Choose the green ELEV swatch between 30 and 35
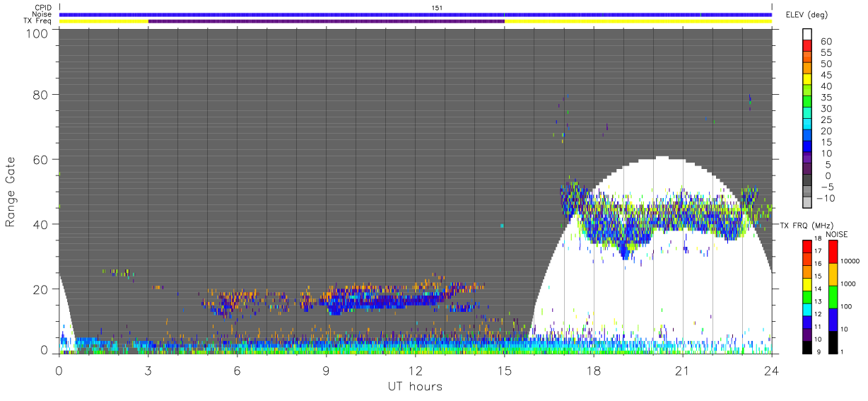 pyautogui.click(x=808, y=102)
